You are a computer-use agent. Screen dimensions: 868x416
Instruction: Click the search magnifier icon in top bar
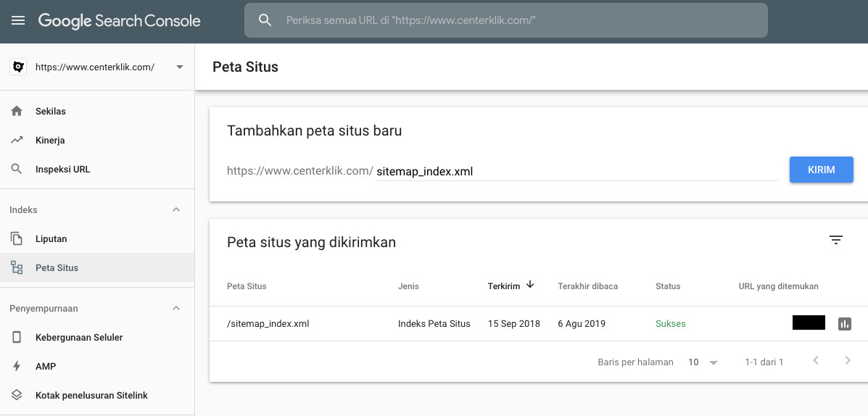pyautogui.click(x=265, y=20)
